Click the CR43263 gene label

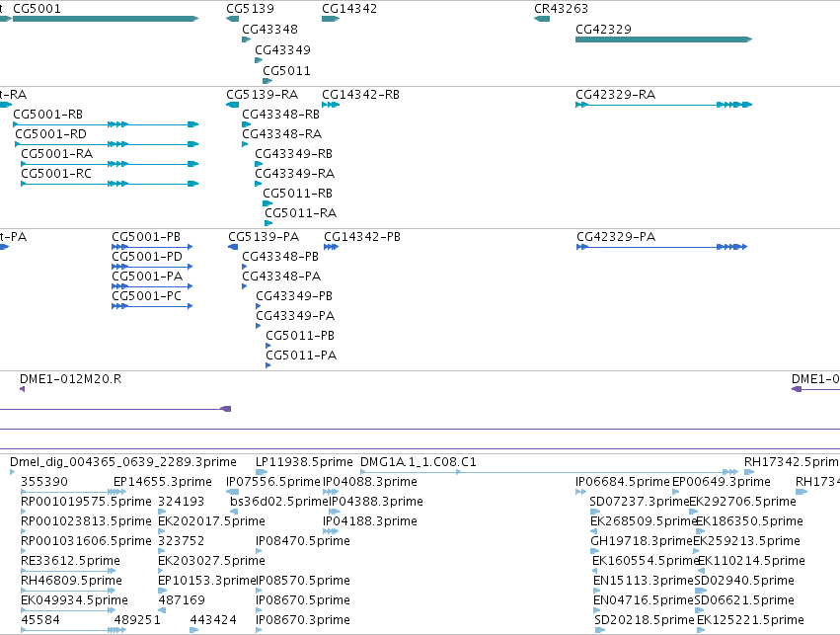click(x=561, y=9)
